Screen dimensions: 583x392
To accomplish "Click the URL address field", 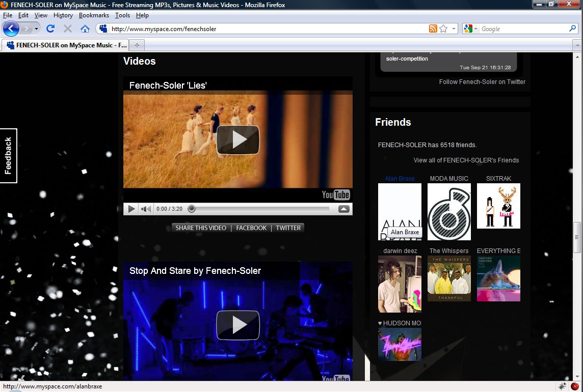I will pyautogui.click(x=269, y=29).
